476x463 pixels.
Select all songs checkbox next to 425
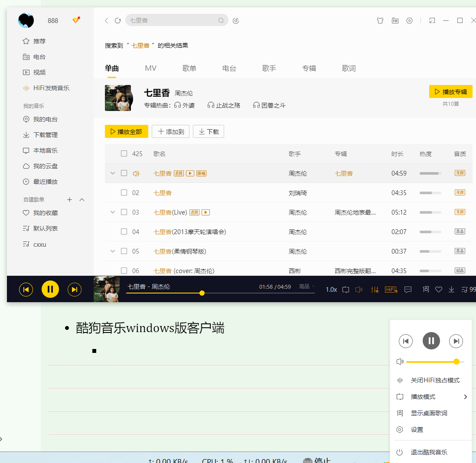[x=124, y=153]
